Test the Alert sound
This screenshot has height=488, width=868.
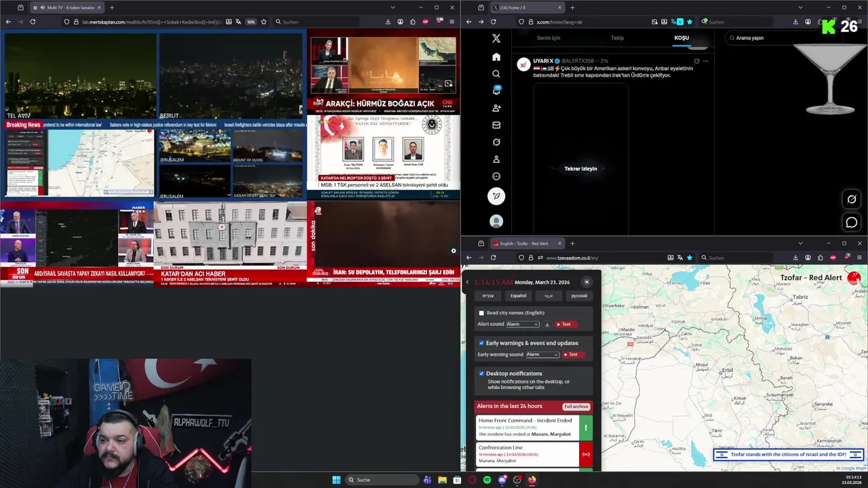pos(566,325)
